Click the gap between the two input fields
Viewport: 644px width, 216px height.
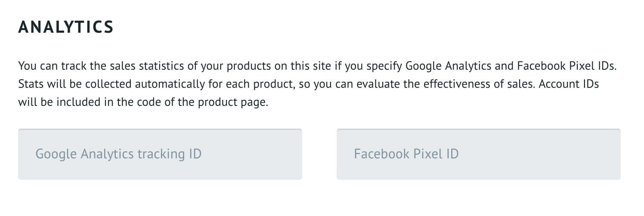pyautogui.click(x=319, y=154)
